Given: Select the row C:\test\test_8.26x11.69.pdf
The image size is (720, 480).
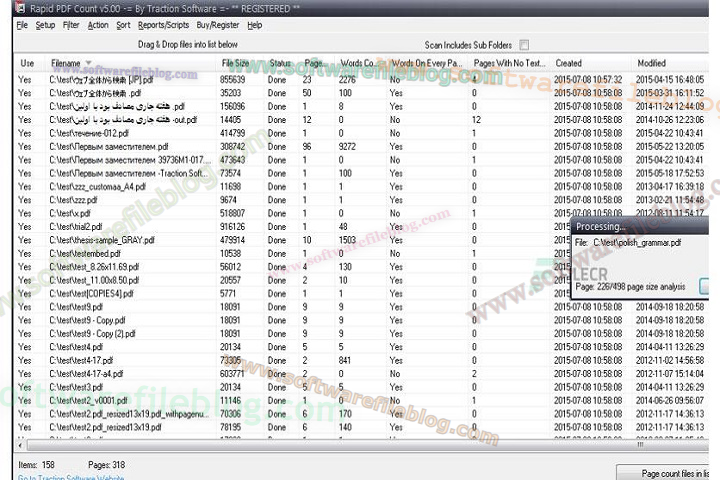Looking at the screenshot, I should click(294, 267).
